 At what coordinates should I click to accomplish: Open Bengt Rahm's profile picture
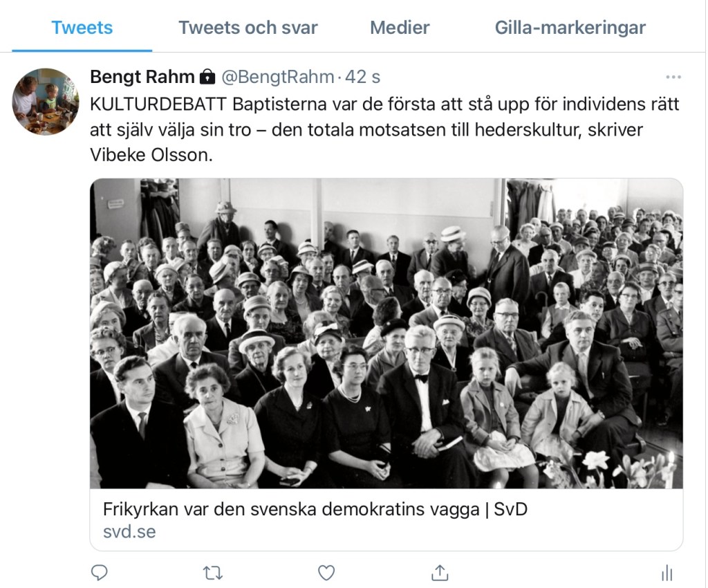[45, 102]
